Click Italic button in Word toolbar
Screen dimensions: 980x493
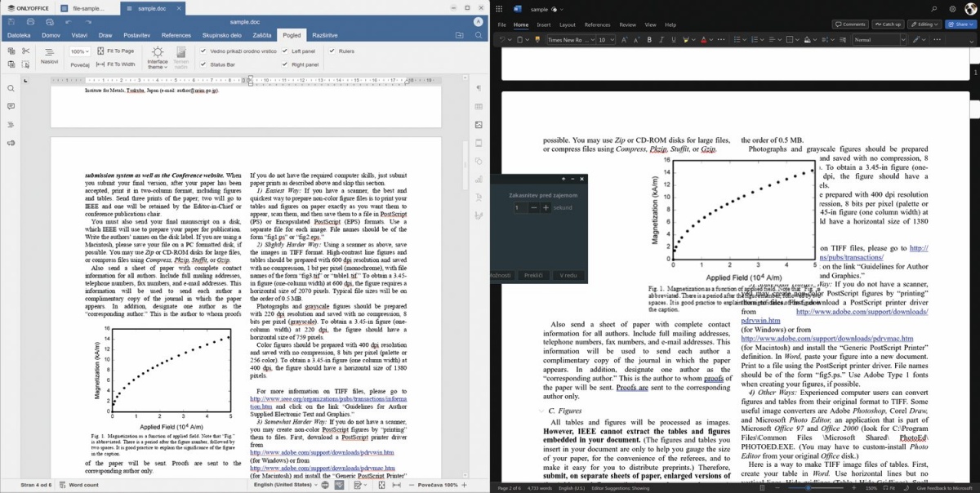(661, 39)
